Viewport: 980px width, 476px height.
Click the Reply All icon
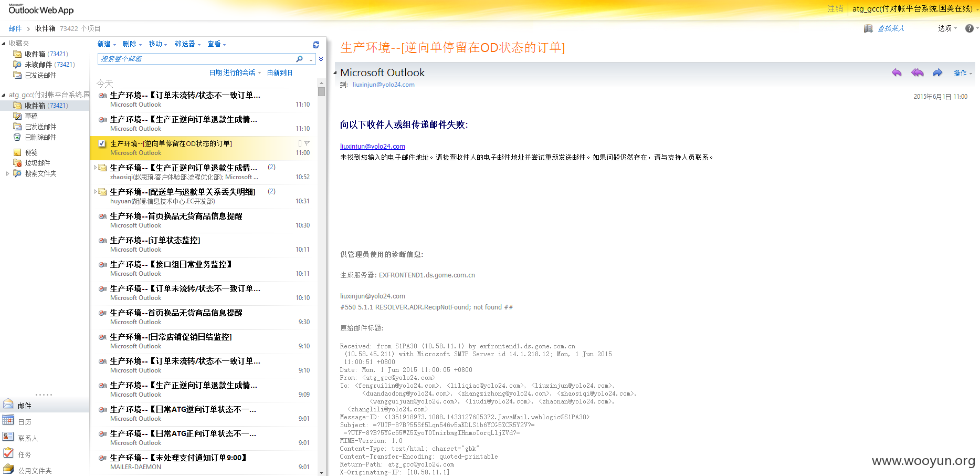(x=917, y=73)
